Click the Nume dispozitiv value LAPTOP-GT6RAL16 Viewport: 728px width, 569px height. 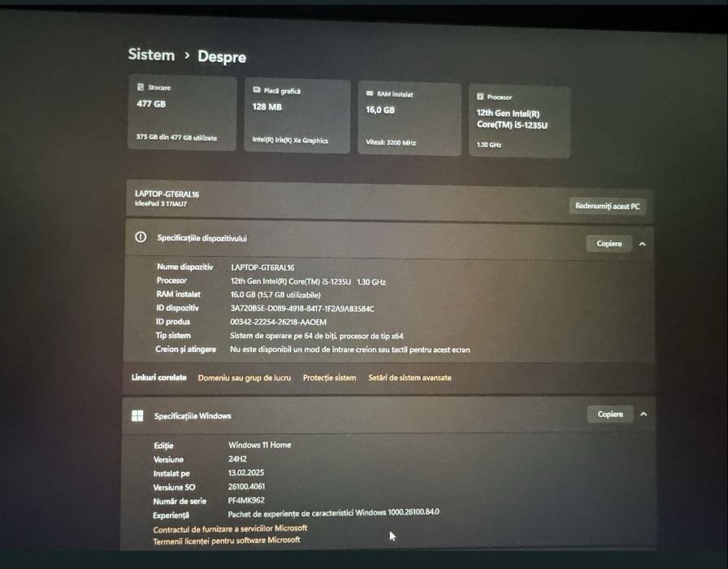[x=262, y=267]
